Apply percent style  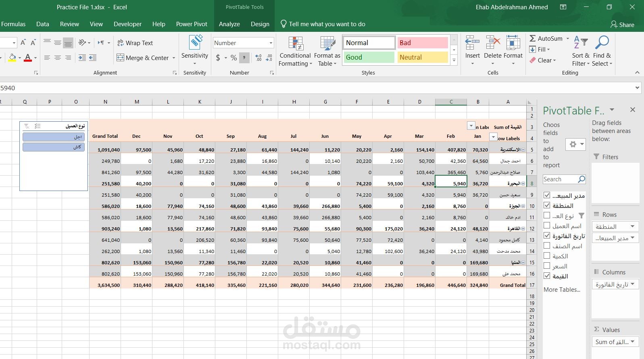pos(233,58)
